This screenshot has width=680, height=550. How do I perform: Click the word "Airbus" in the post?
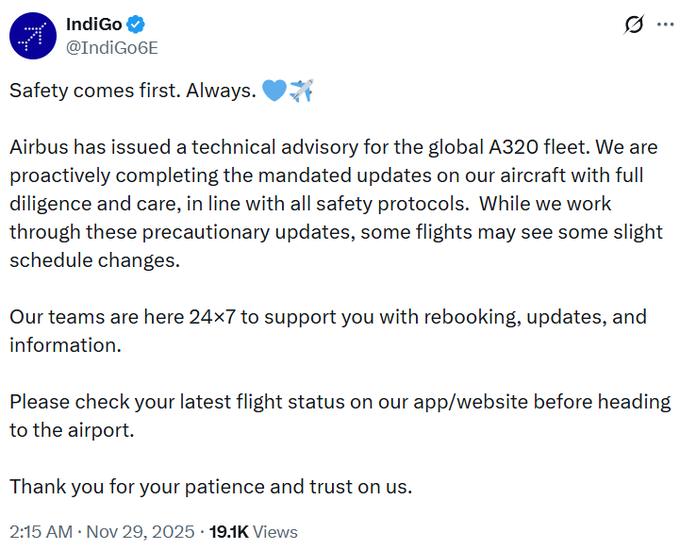[39, 148]
